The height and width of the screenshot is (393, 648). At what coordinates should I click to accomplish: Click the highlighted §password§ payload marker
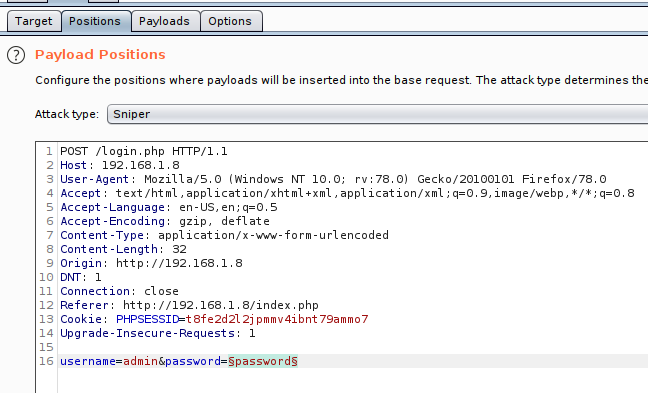[263, 362]
